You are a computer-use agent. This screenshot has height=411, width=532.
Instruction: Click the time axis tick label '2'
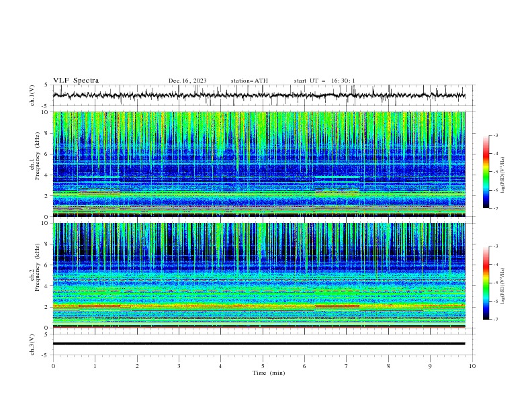pyautogui.click(x=137, y=366)
